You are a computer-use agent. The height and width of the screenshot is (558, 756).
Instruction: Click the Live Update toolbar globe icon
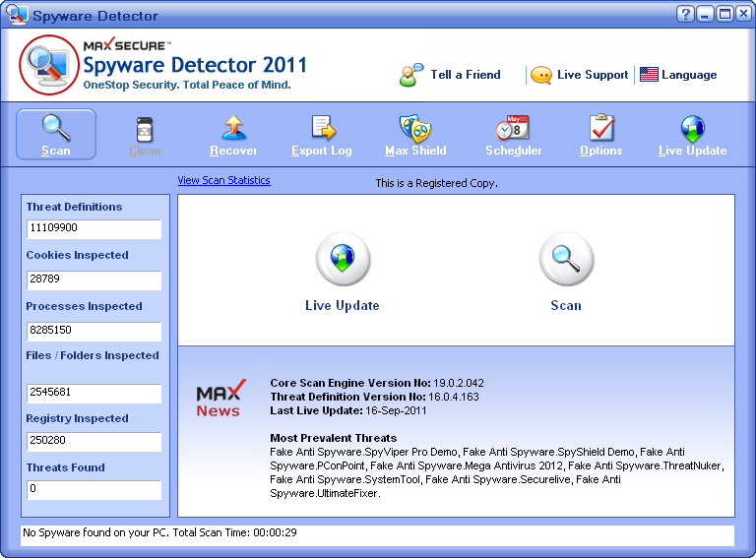click(692, 129)
